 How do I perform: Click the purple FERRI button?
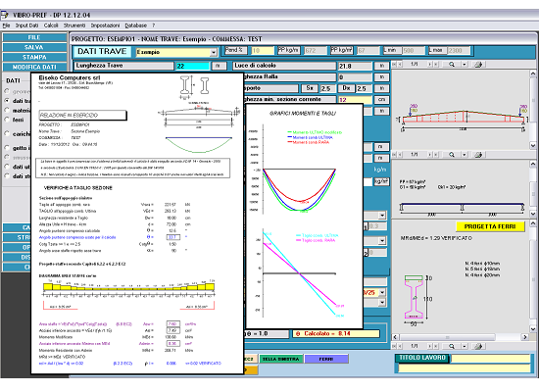coord(326,359)
